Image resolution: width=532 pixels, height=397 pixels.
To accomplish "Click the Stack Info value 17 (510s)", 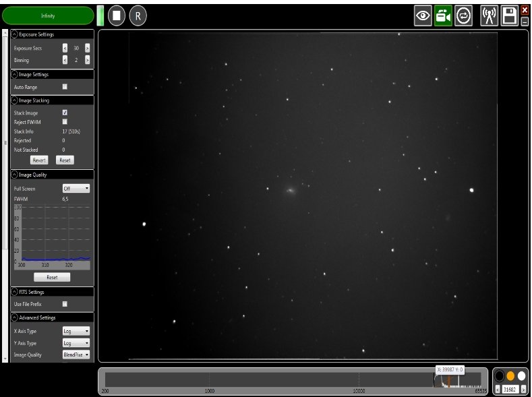I will click(x=71, y=131).
